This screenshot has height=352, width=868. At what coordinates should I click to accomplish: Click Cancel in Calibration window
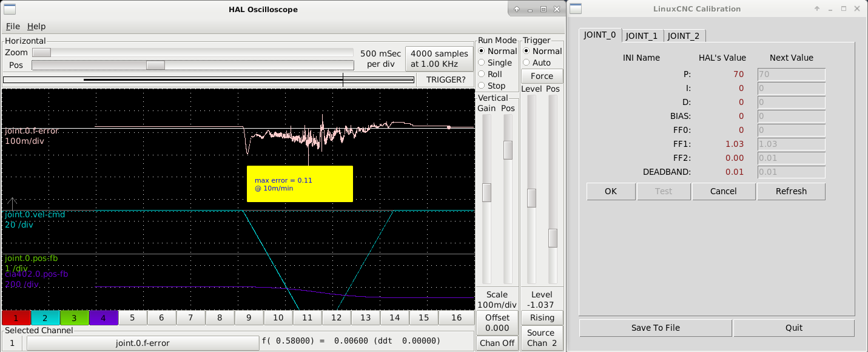[x=724, y=191]
